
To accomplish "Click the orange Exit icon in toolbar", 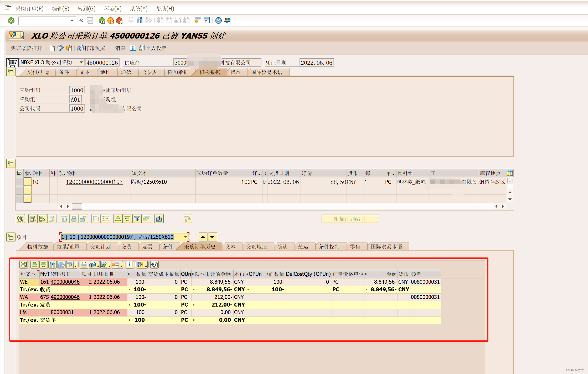I will (x=111, y=20).
